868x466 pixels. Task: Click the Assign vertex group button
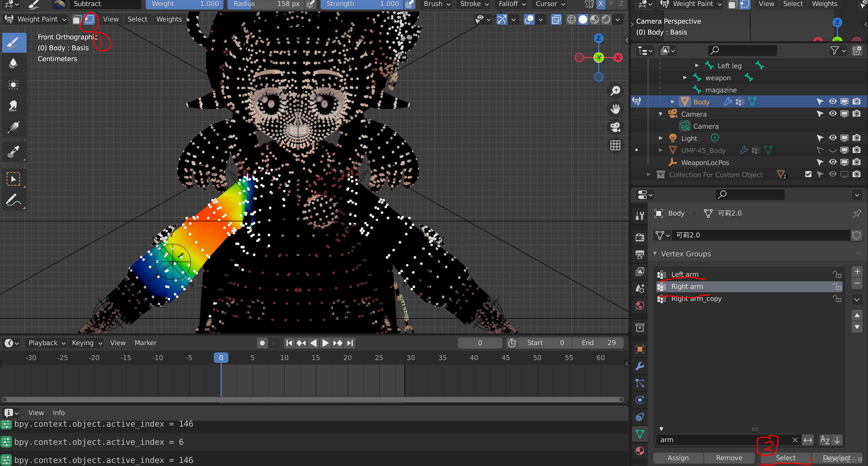(678, 458)
